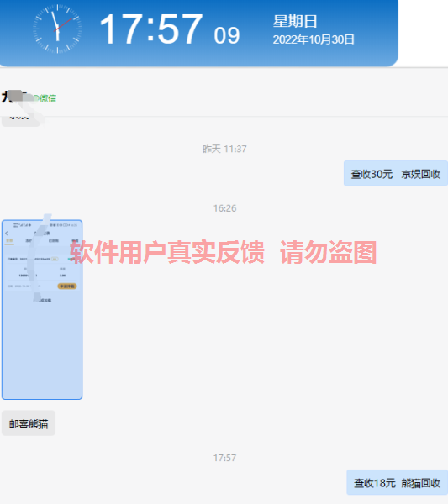The width and height of the screenshot is (448, 504).
Task: Click the 邮喜熊猫 message bubble
Action: tap(29, 423)
